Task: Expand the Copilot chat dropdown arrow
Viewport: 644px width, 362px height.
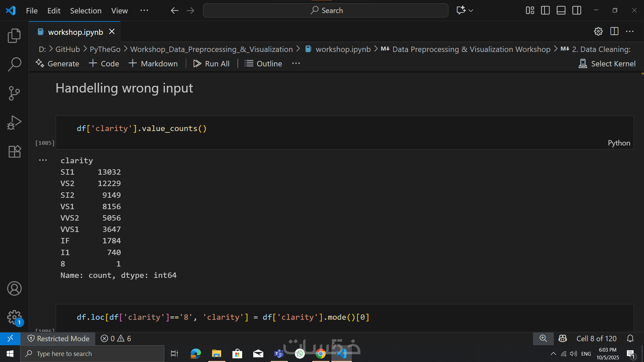Action: (471, 10)
